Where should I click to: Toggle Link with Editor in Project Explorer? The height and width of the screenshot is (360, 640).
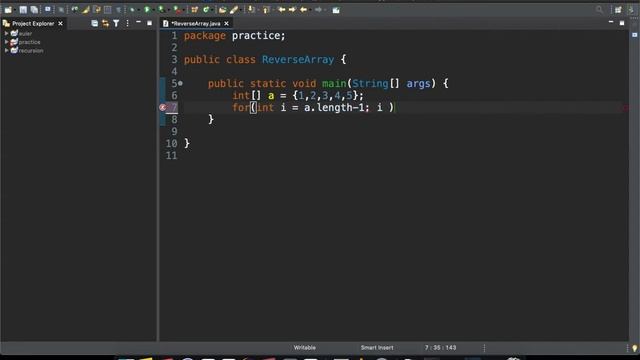[x=105, y=24]
